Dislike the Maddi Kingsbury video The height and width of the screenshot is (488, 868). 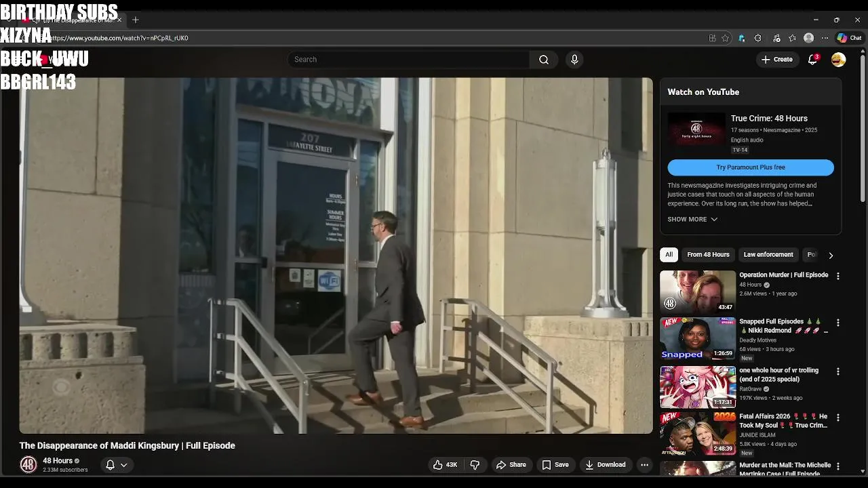(x=475, y=465)
